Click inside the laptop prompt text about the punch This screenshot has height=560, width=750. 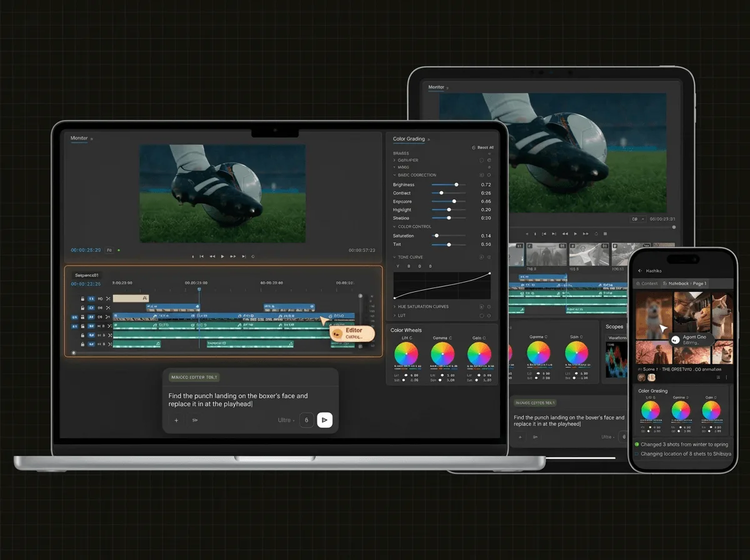(238, 400)
